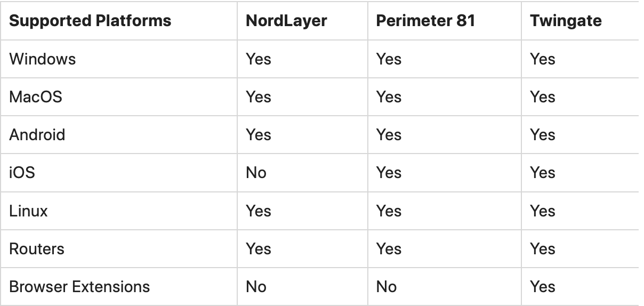
Task: Click Perimeter 81's Yes cell for iOS
Action: click(389, 173)
